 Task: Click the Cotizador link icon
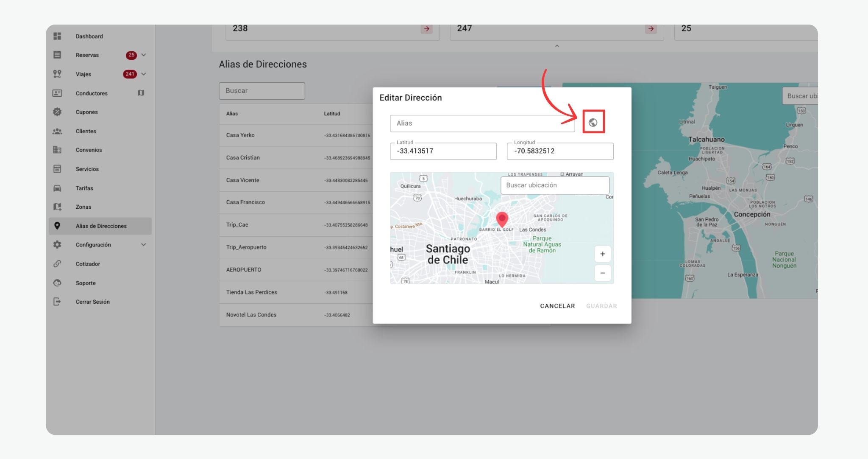pyautogui.click(x=57, y=264)
